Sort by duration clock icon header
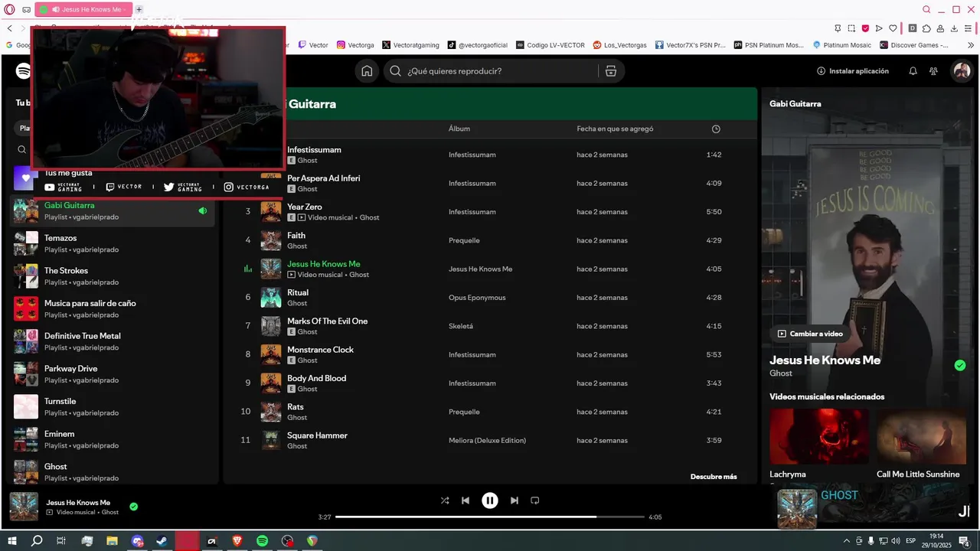Screen dimensions: 980x551 coord(716,129)
